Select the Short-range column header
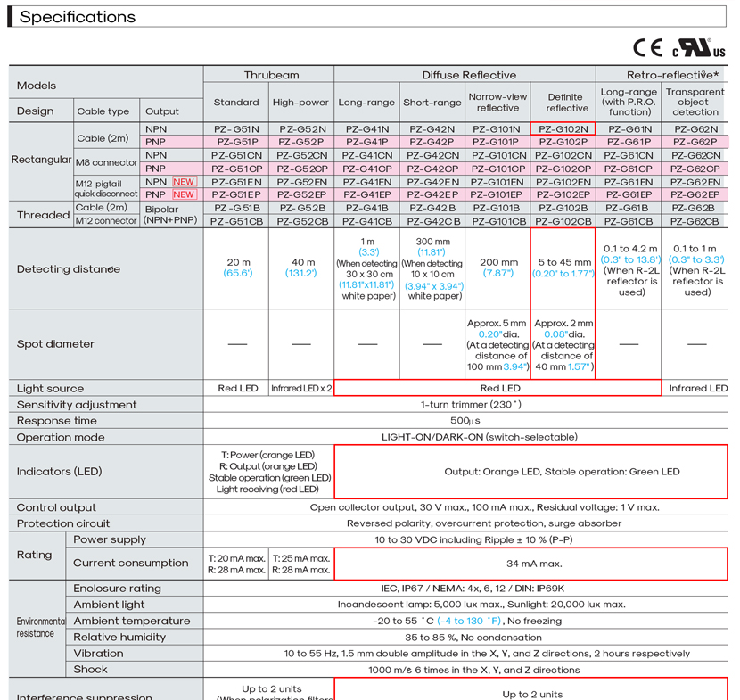740x700 pixels. click(x=432, y=103)
